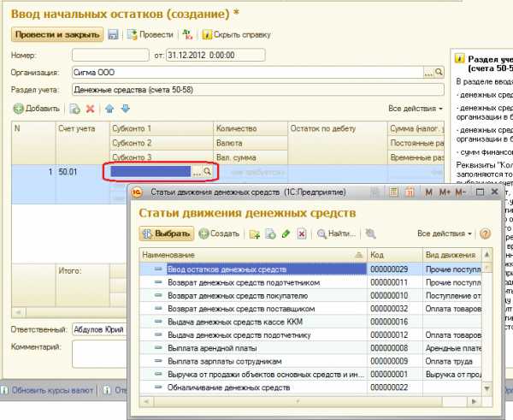Click the M+ button in the dialog title bar
Image resolution: width=513 pixels, height=420 pixels.
(x=445, y=192)
